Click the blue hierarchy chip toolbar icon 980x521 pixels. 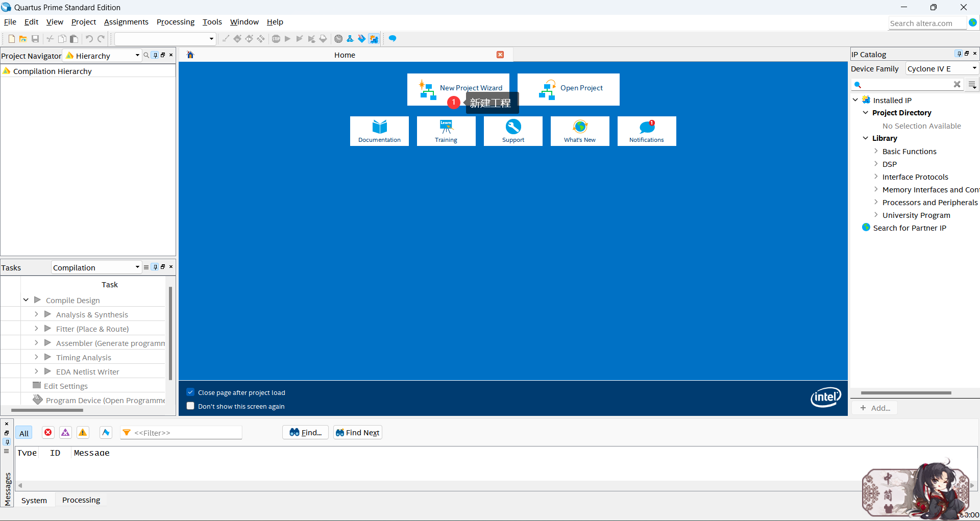(x=350, y=39)
